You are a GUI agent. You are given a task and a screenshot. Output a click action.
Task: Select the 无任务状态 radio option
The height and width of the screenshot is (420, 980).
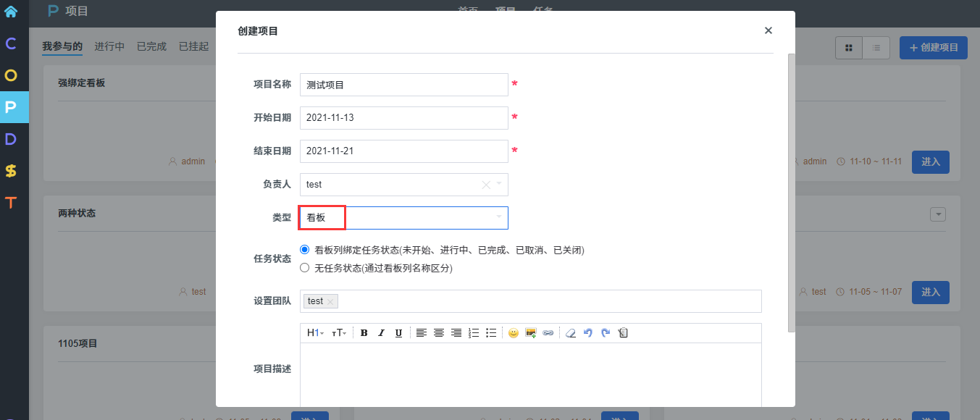305,268
